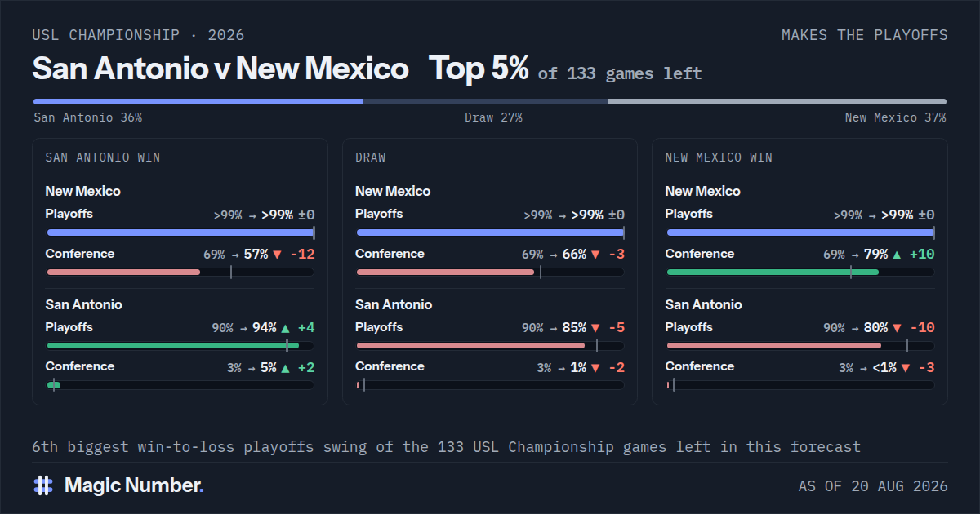
Task: Click the Magic Number brand name
Action: (x=134, y=485)
